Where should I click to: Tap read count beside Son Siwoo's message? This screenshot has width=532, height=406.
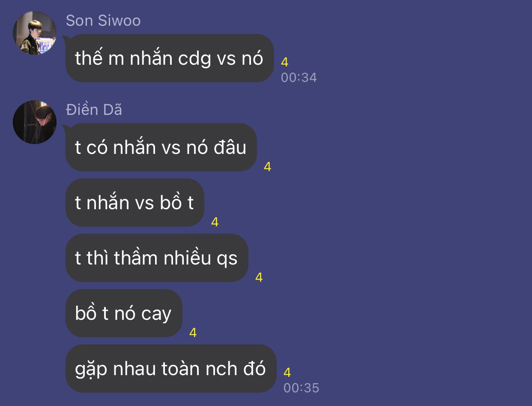(x=285, y=63)
